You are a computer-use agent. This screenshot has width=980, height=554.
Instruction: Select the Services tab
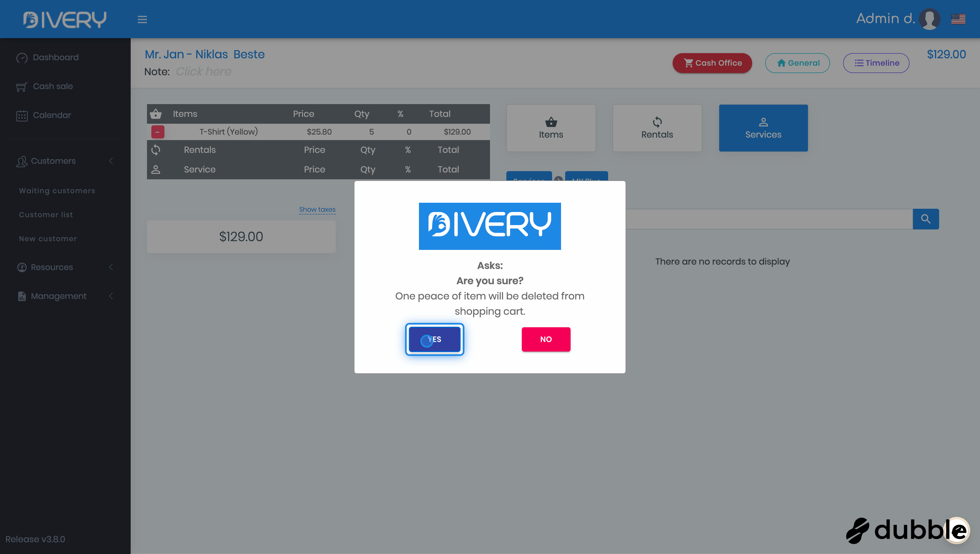pyautogui.click(x=763, y=128)
